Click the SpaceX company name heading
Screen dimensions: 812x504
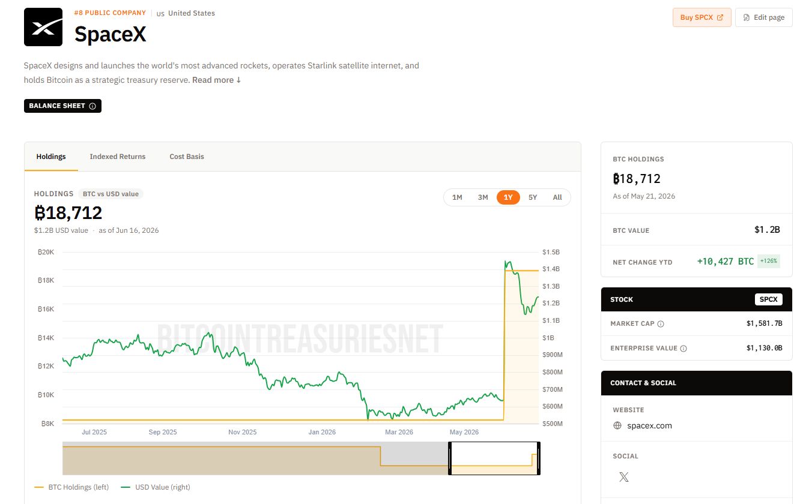111,34
